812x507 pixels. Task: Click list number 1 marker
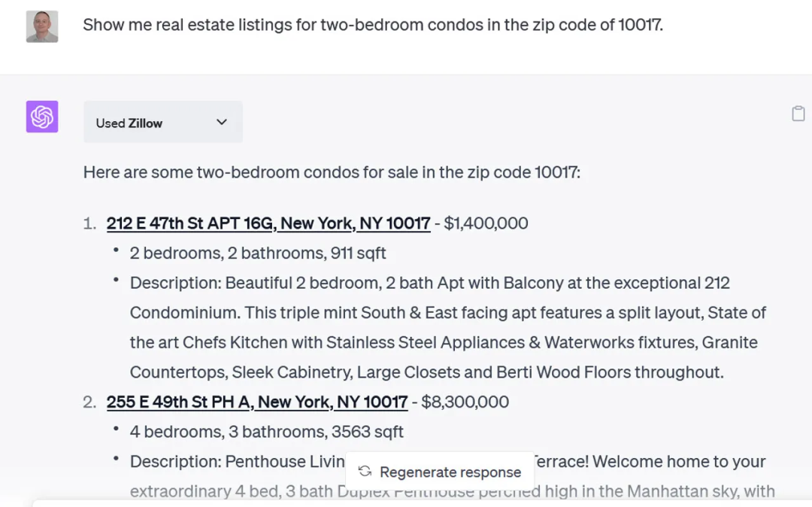[90, 223]
